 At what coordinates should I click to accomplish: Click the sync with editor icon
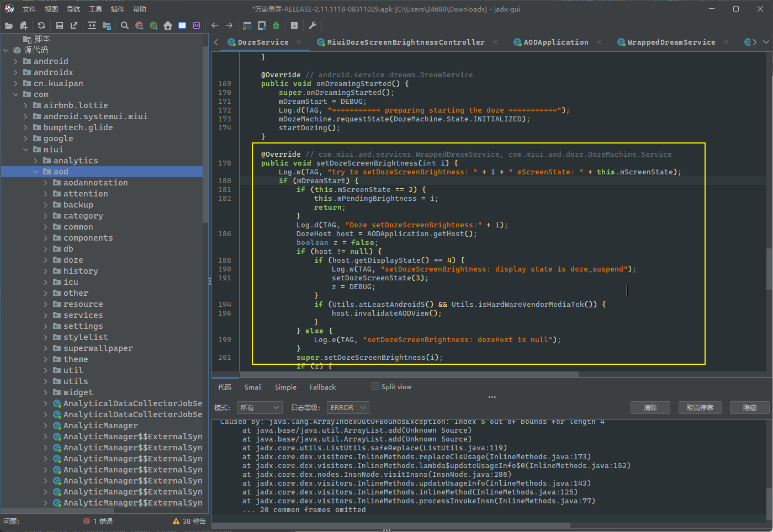click(92, 25)
